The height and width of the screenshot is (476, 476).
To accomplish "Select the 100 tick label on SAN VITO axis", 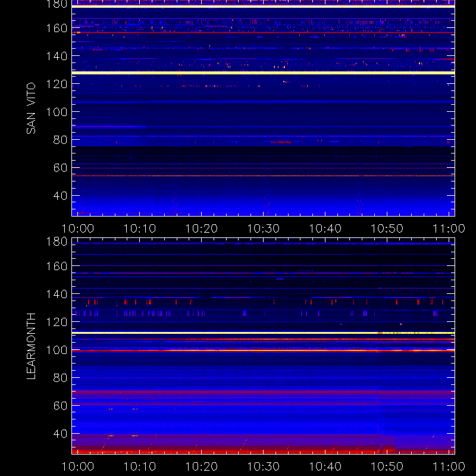I will tap(57, 112).
